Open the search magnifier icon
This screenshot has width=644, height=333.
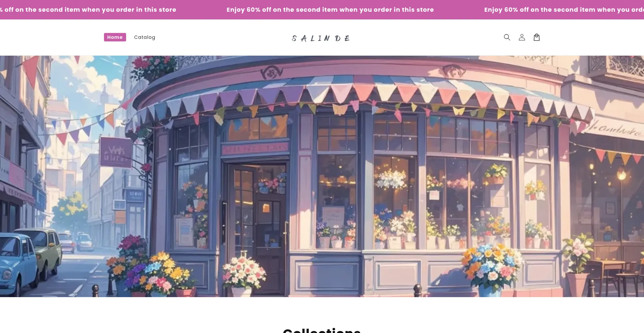pos(507,37)
